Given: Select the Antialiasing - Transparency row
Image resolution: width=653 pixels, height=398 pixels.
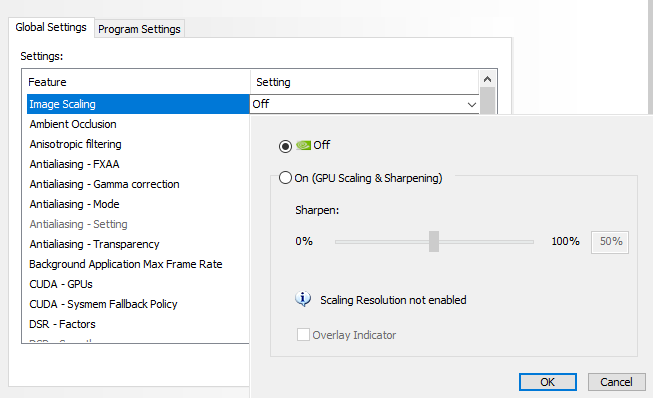Looking at the screenshot, I should (138, 244).
